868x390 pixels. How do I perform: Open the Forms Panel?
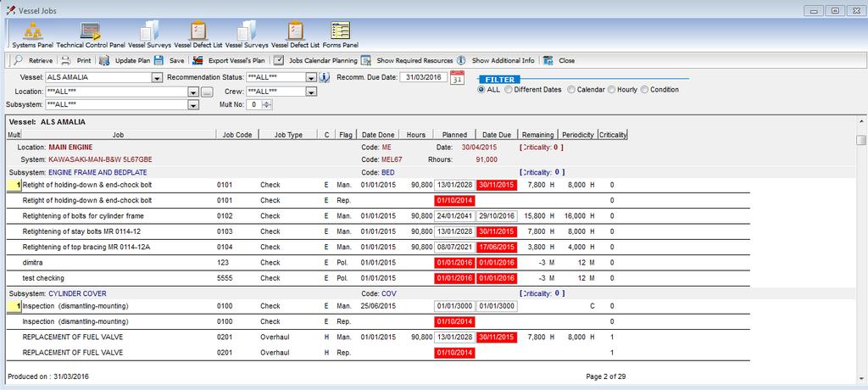pos(340,35)
